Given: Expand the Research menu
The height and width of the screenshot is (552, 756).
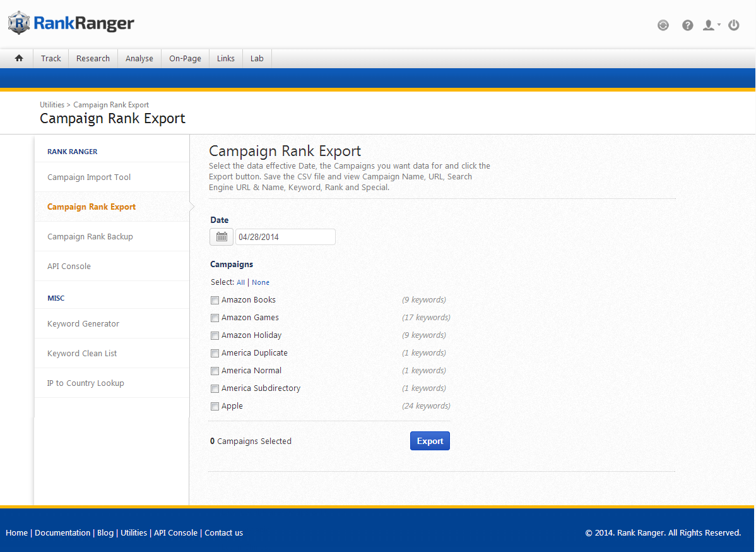Looking at the screenshot, I should click(93, 58).
